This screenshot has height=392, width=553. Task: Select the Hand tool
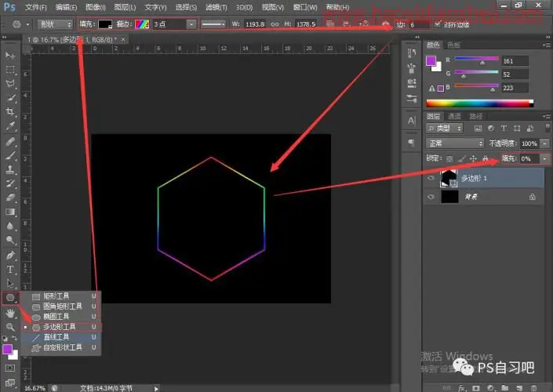[10, 313]
